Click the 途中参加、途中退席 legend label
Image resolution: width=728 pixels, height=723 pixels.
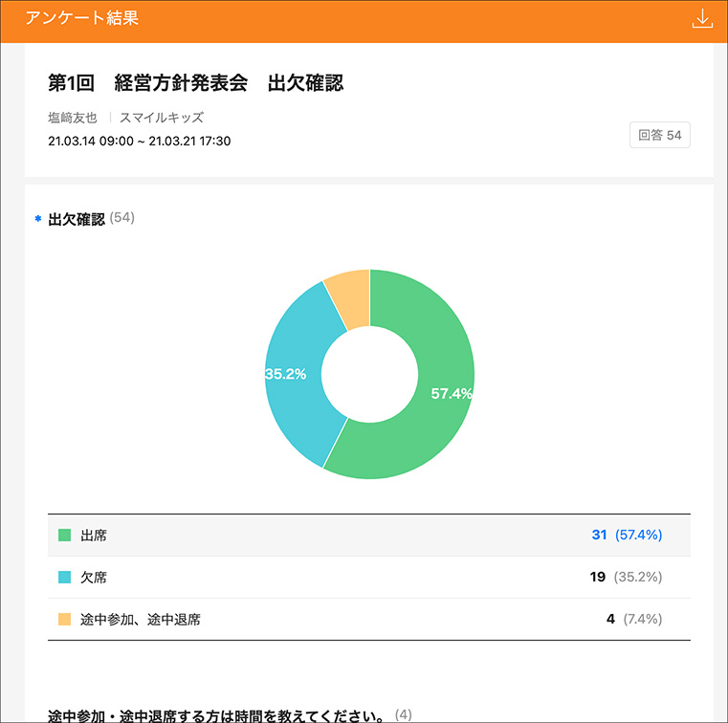point(141,620)
